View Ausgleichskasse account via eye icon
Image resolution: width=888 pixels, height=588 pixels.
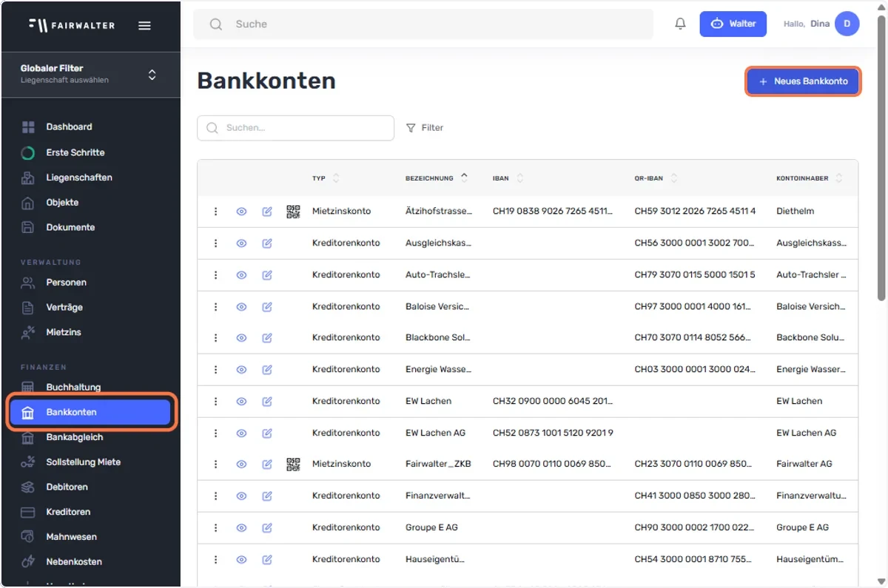click(x=241, y=243)
